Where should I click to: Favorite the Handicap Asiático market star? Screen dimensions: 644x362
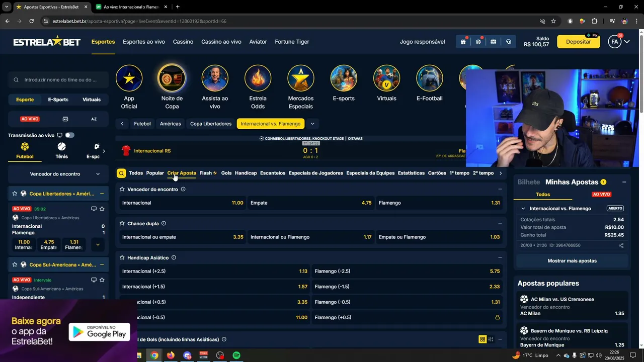(122, 257)
